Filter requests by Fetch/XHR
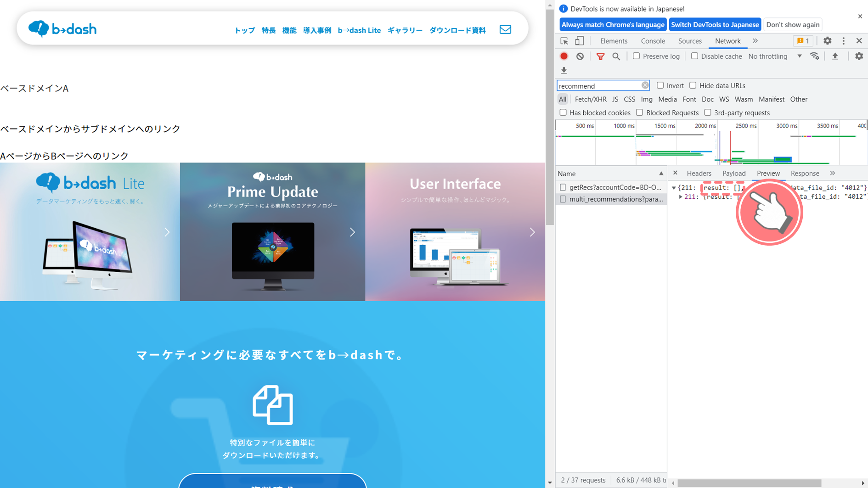This screenshot has width=868, height=488. point(591,99)
